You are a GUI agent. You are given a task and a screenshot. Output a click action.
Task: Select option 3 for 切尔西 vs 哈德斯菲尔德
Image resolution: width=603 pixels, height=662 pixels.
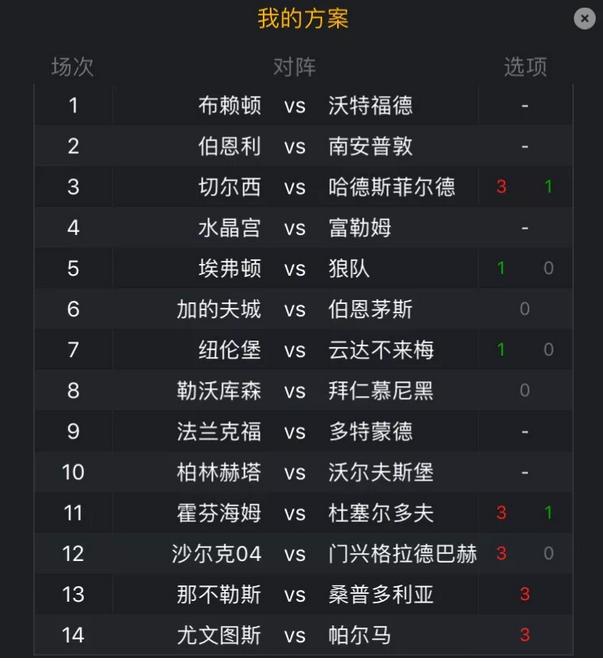tap(501, 187)
